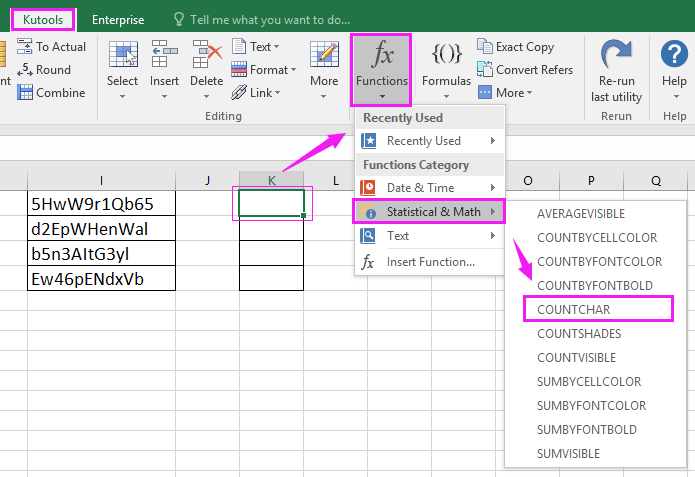695x477 pixels.
Task: Click the Tell me lightbulb icon
Action: coord(178,20)
